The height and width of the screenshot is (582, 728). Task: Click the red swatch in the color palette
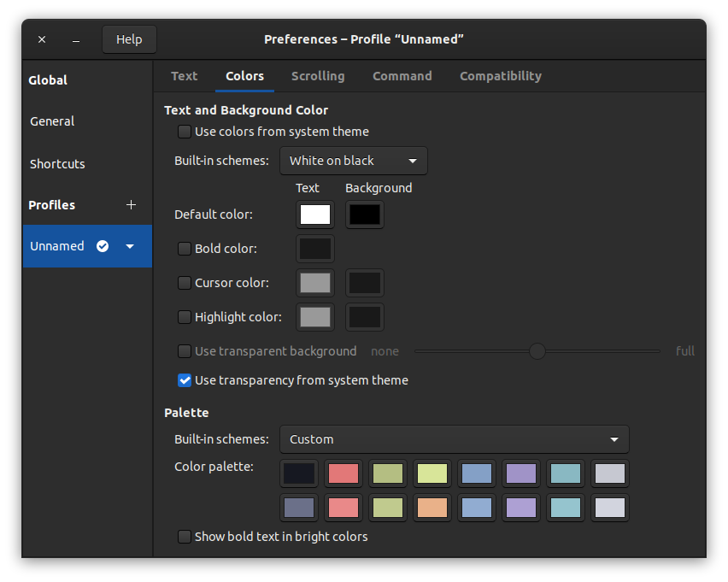343,473
